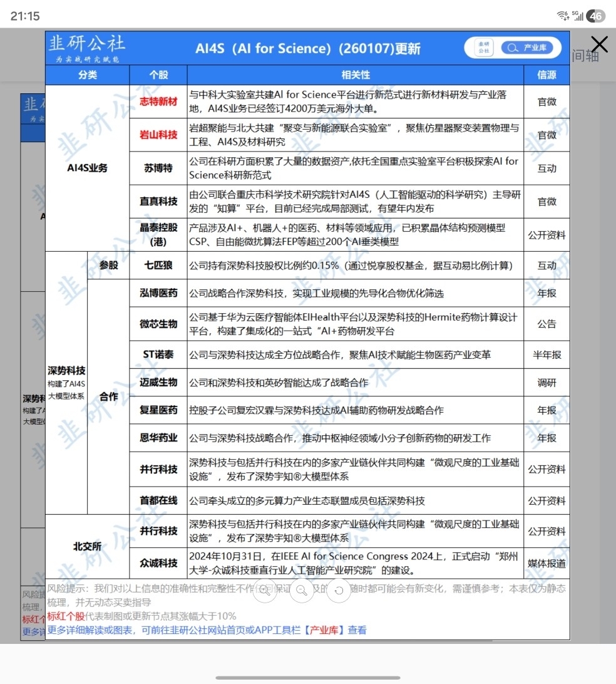Tap the stock name 众诚科技
Screen dimensions: 616x684
(x=158, y=563)
